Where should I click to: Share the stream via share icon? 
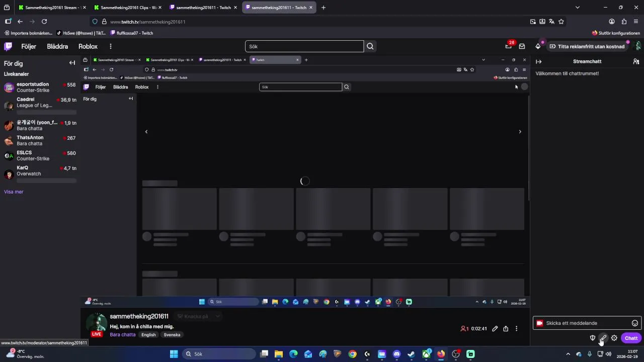(x=506, y=329)
